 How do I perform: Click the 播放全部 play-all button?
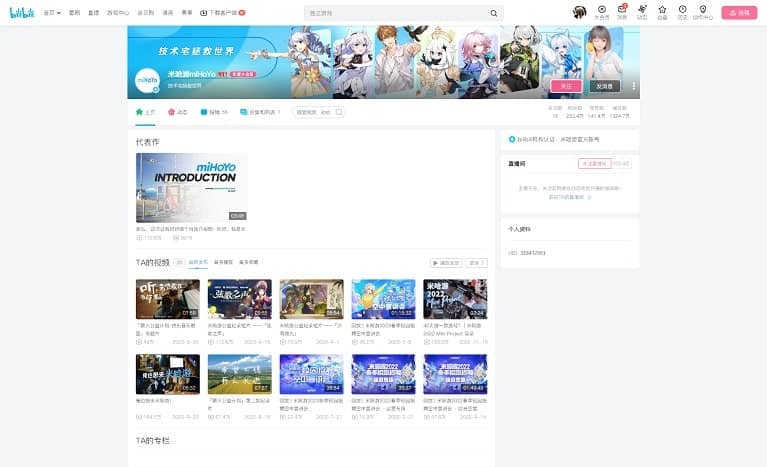coord(446,263)
